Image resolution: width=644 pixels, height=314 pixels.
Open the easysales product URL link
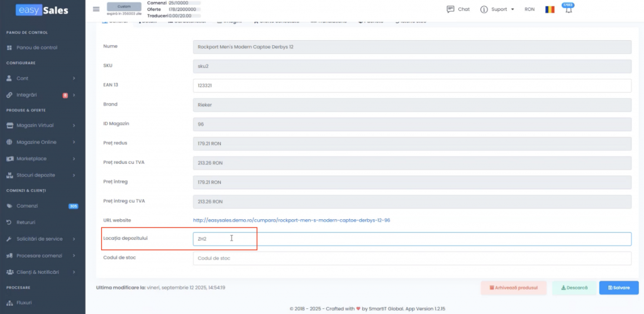point(292,220)
